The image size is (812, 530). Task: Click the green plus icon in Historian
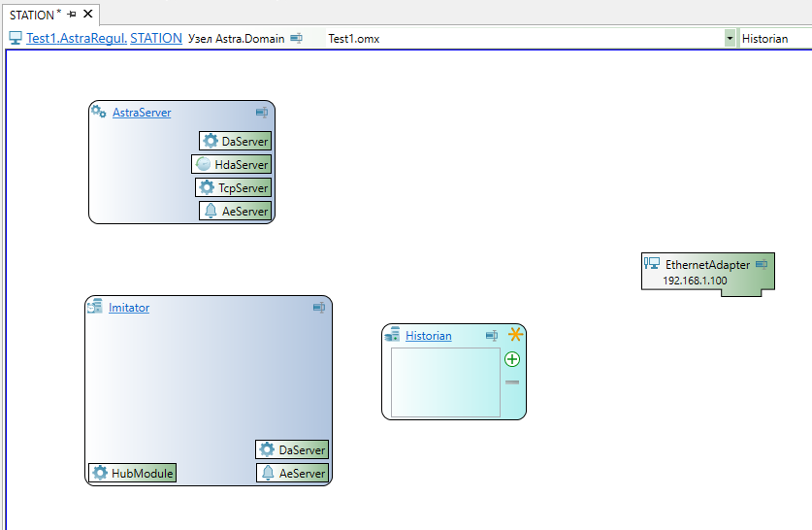click(512, 359)
